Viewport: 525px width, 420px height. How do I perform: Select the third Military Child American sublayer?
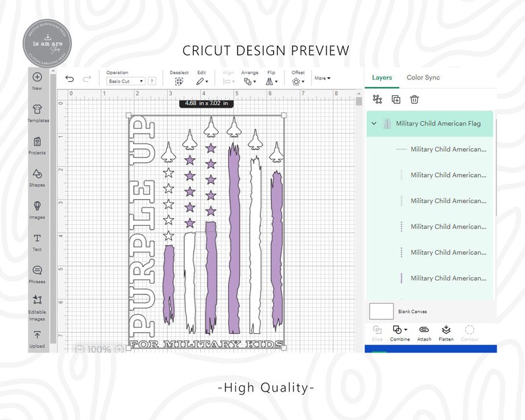[430, 201]
